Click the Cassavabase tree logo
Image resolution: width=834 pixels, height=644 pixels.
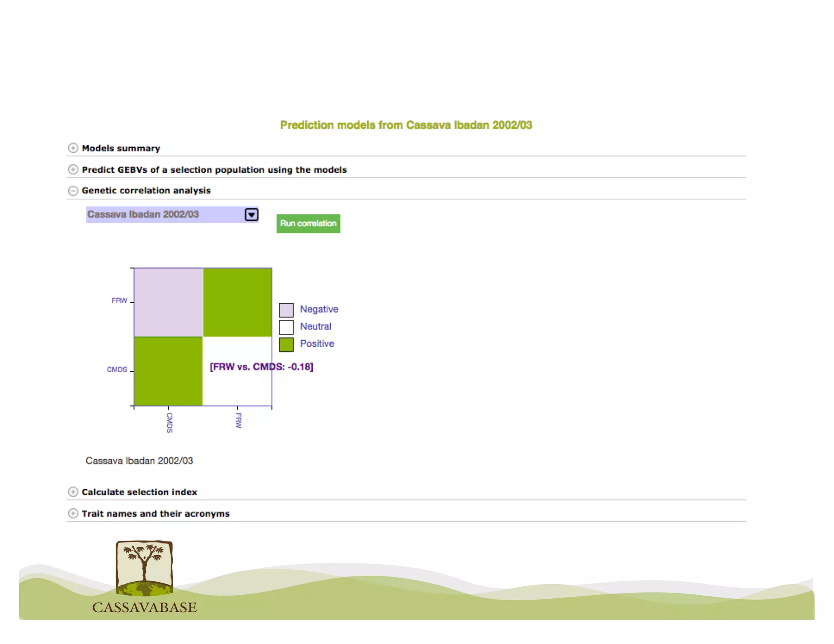(144, 568)
